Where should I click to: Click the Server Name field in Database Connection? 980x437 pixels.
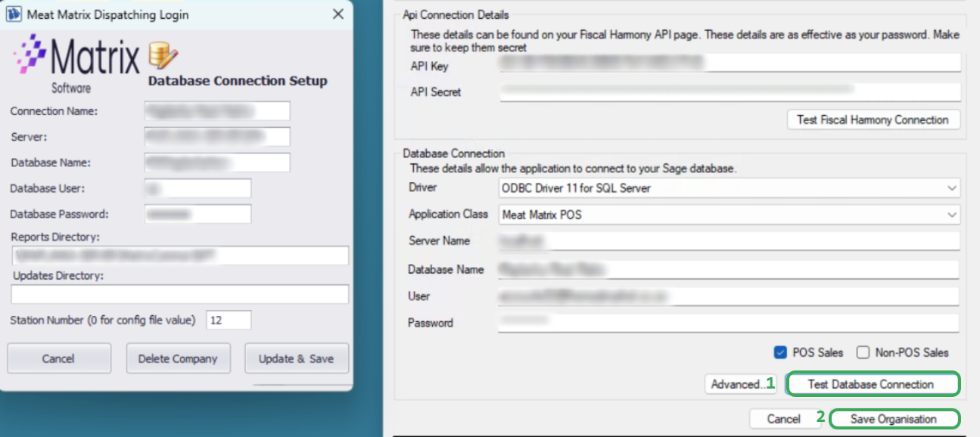coord(730,241)
